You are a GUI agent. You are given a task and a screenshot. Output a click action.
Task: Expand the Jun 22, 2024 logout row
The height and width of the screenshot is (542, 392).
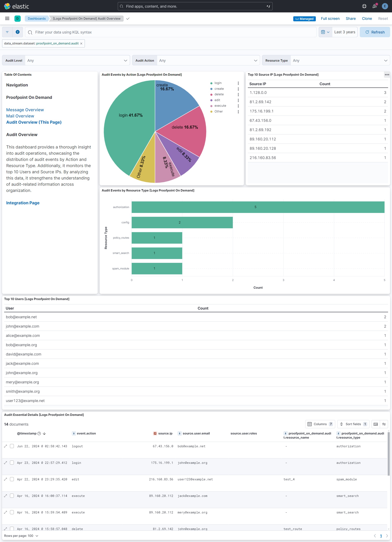pos(6,446)
